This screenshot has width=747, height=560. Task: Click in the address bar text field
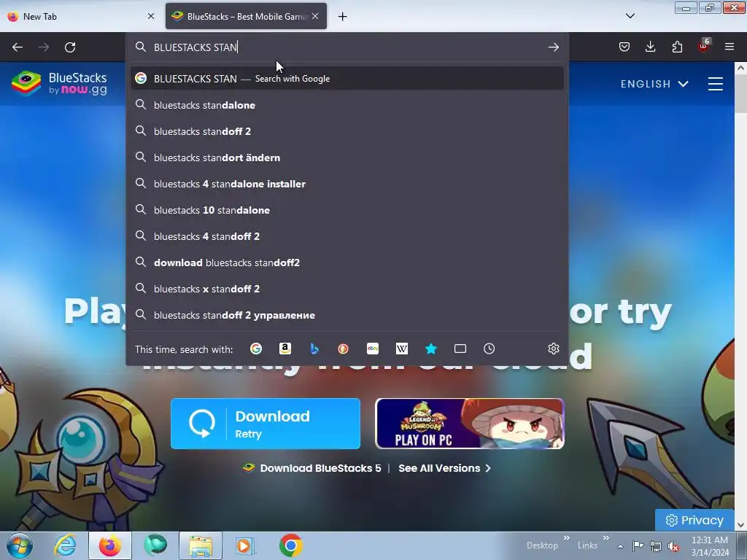[x=348, y=47]
